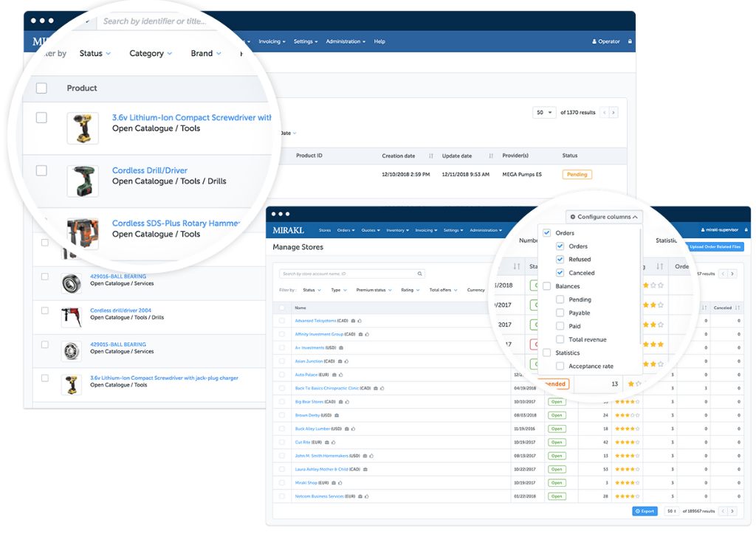
Task: Open the Premium status filter dropdown
Action: click(374, 290)
